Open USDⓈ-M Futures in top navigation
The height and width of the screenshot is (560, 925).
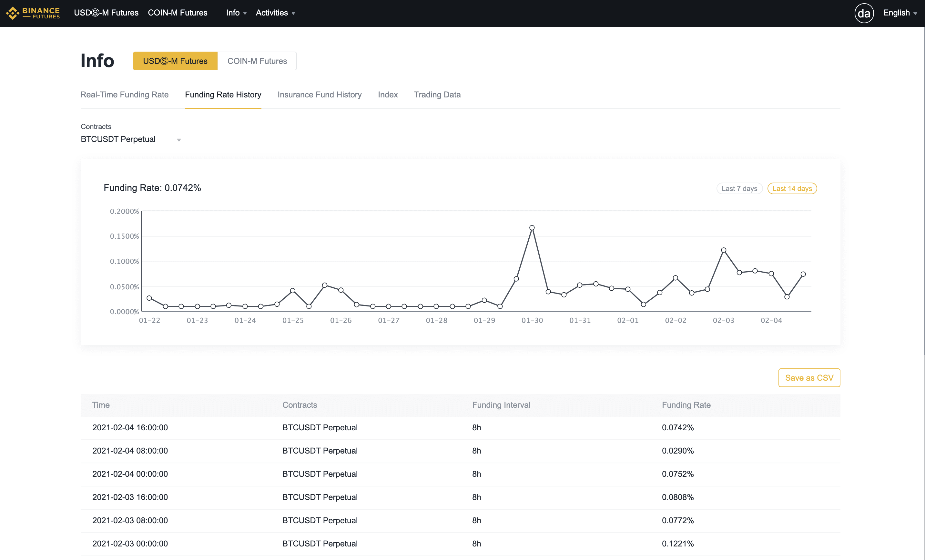tap(106, 13)
